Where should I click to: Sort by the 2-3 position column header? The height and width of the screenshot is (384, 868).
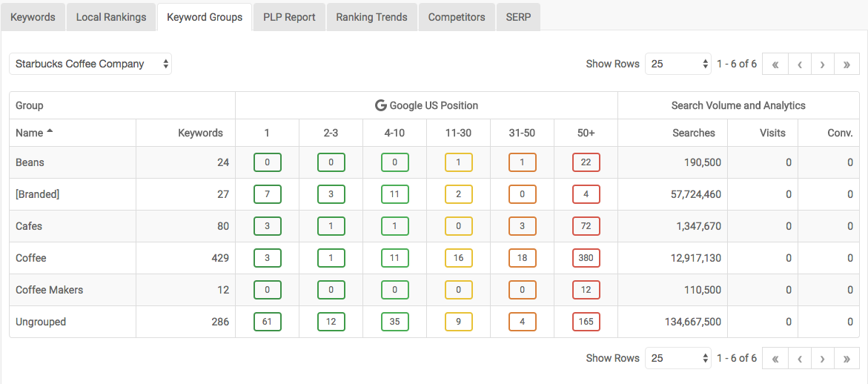click(331, 133)
